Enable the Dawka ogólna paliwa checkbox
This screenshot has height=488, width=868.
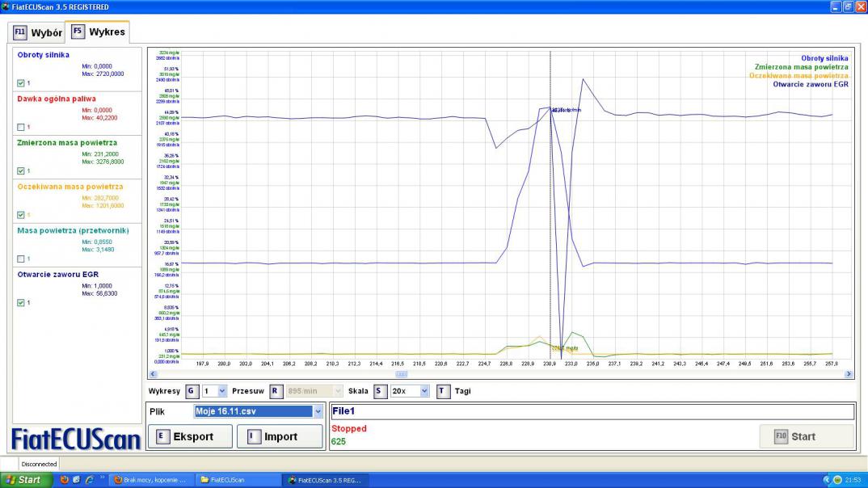[21, 127]
